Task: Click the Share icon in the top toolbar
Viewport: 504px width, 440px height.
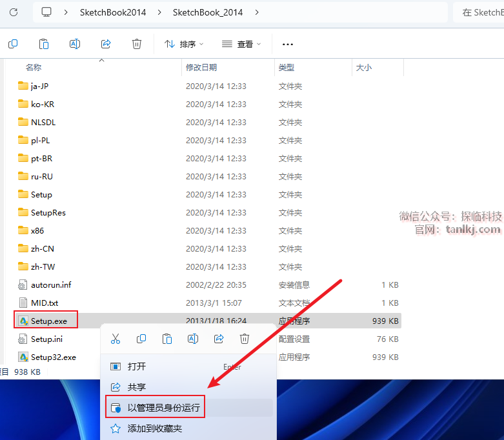Action: coord(106,44)
